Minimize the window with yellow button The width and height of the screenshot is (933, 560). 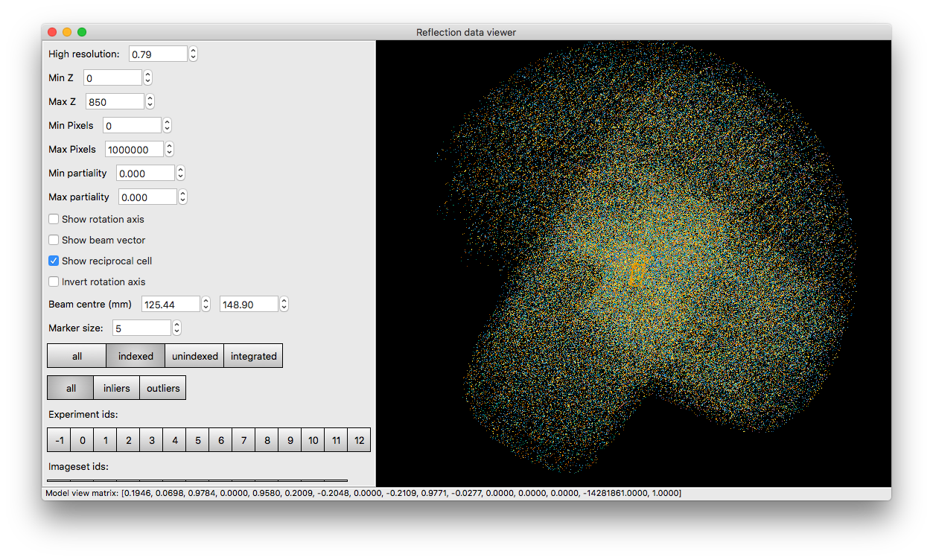point(67,32)
